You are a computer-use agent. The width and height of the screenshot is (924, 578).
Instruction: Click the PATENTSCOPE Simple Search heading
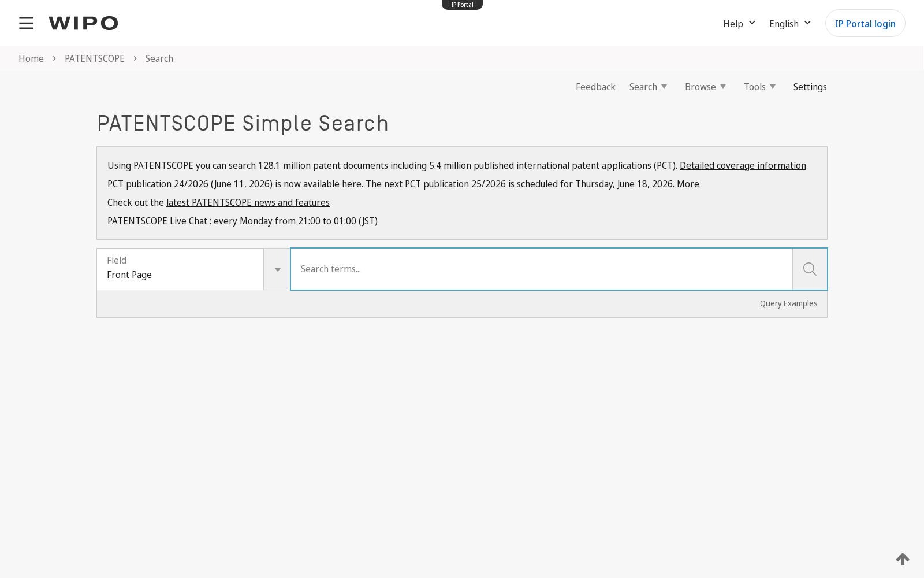click(x=243, y=123)
